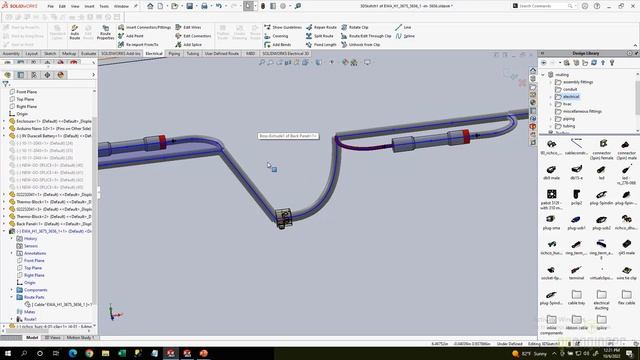This screenshot has width=640, height=360.
Task: Select the Sensors tree item
Action: [x=27, y=246]
